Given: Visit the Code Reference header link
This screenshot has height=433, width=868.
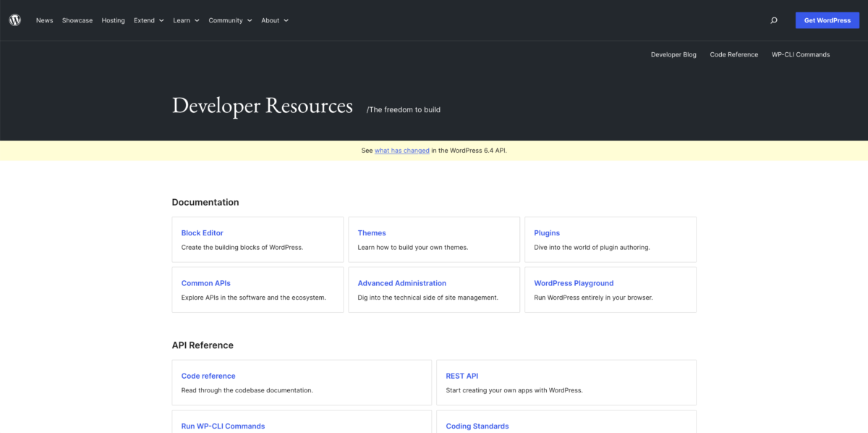Looking at the screenshot, I should (x=733, y=54).
